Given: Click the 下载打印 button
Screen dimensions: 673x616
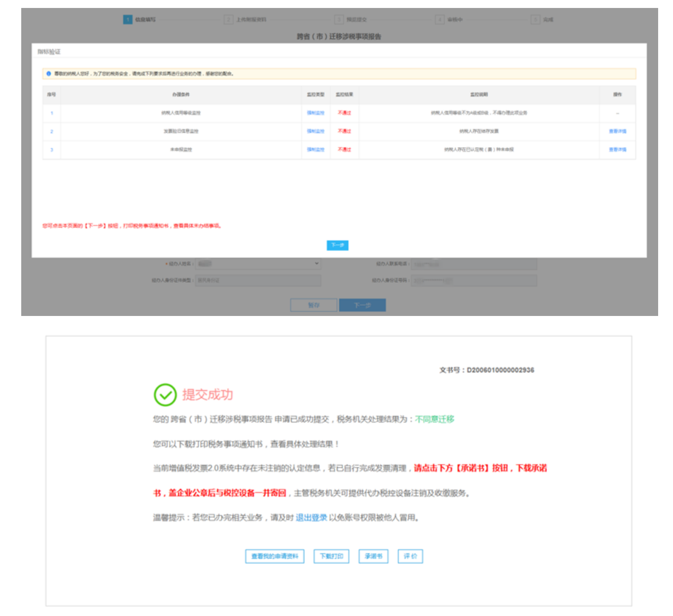Looking at the screenshot, I should (x=331, y=556).
